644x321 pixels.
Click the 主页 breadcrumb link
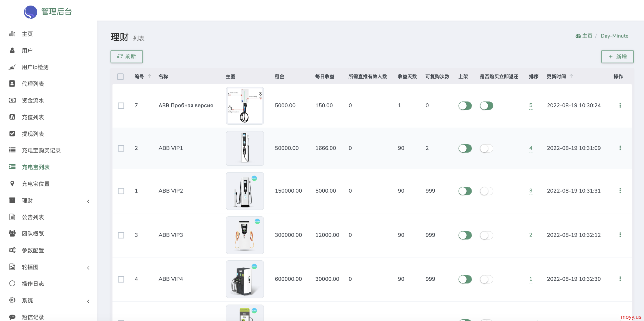click(584, 36)
